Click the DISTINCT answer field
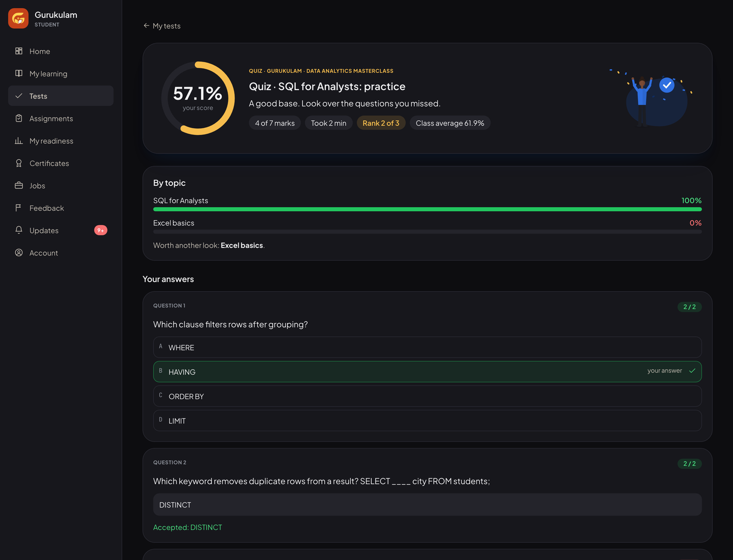Viewport: 733px width, 560px height. 428,505
